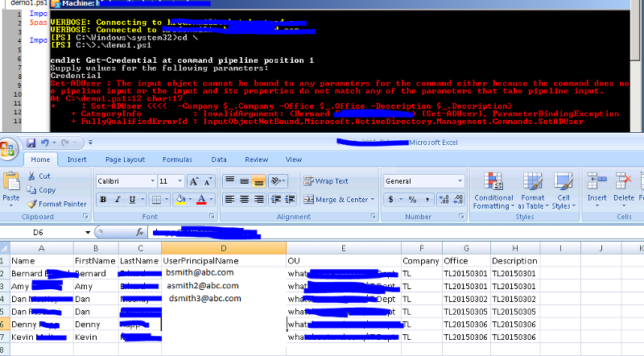Open Name Box dropdown arrow

pyautogui.click(x=88, y=232)
